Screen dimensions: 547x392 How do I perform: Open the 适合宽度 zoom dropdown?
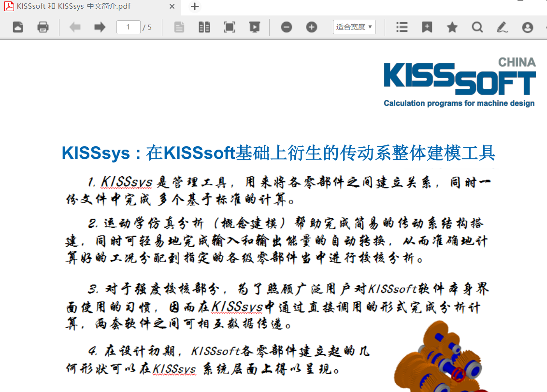pos(354,27)
